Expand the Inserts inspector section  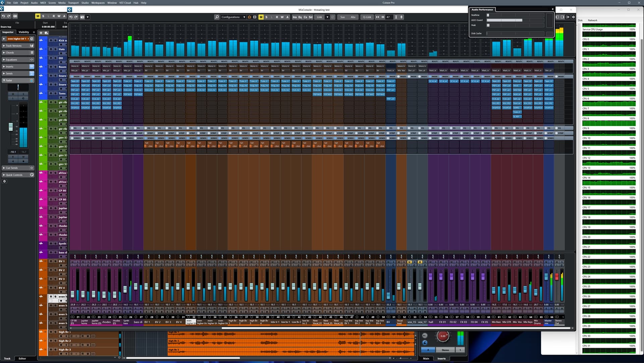click(x=18, y=67)
